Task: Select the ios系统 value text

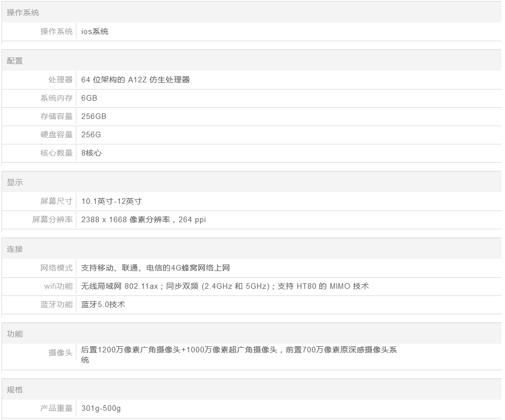Action: tap(95, 32)
